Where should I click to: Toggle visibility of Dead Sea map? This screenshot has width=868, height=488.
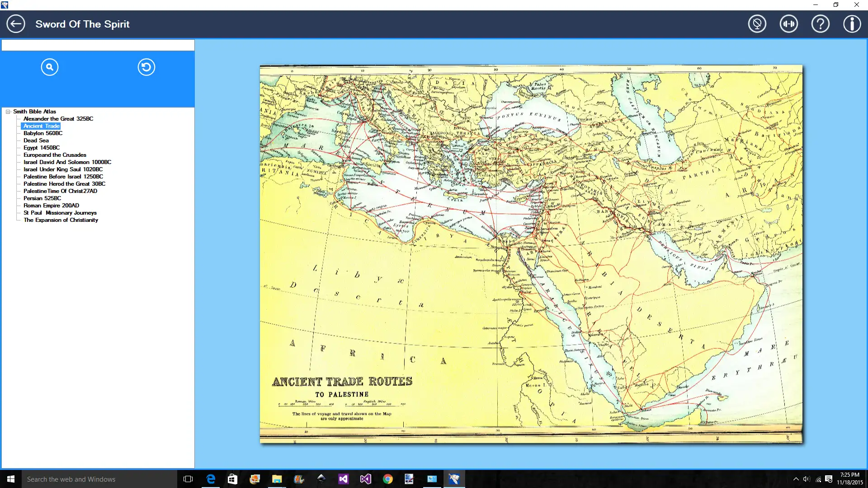pos(36,140)
